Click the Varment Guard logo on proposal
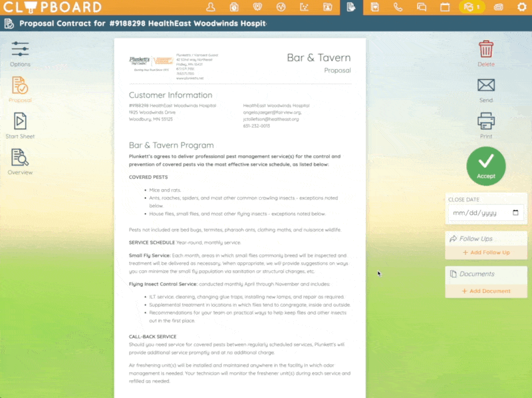The height and width of the screenshot is (398, 532). click(x=163, y=61)
